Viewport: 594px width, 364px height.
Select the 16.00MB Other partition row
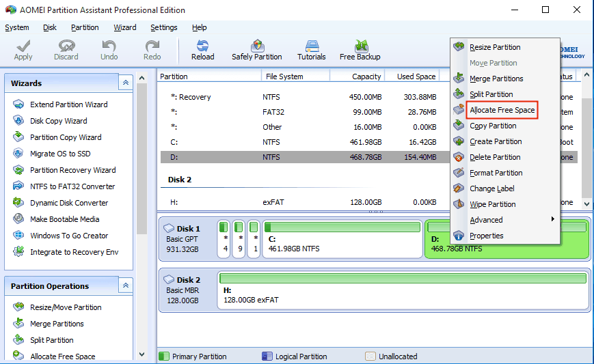pos(305,127)
